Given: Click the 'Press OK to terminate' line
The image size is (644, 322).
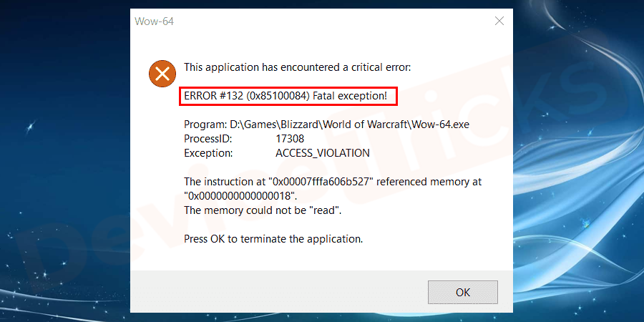Looking at the screenshot, I should pos(273,238).
